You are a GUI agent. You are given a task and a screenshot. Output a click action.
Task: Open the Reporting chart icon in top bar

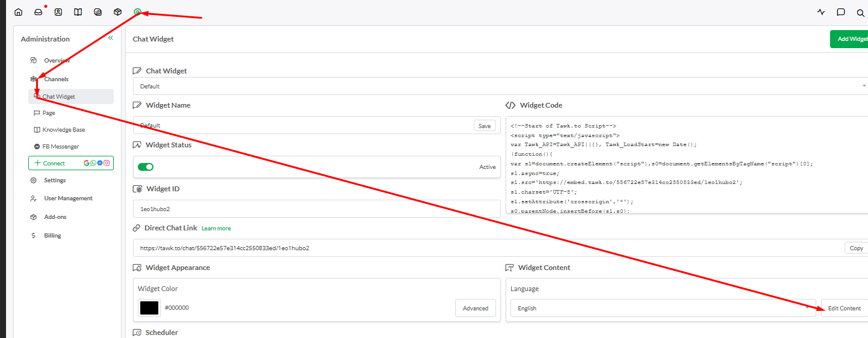pos(98,12)
